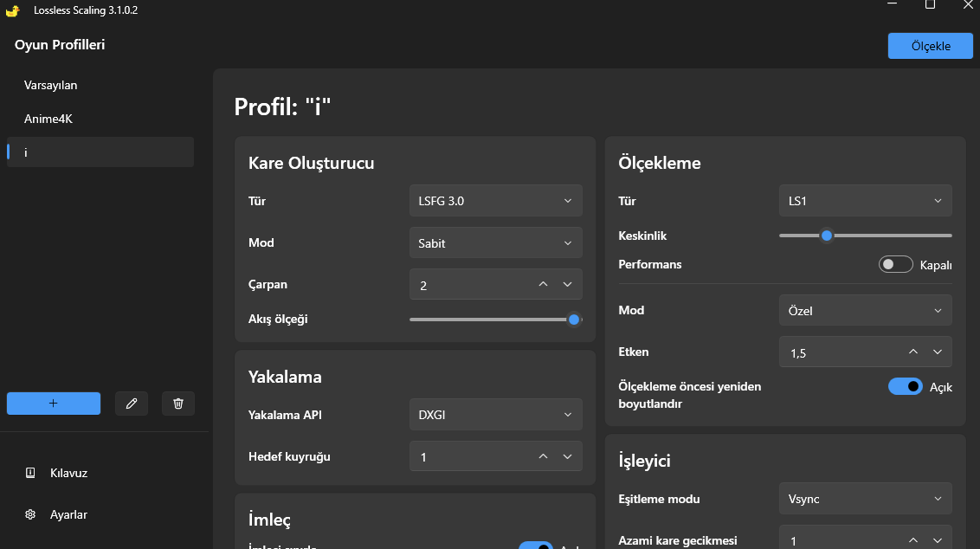Click the Lossless Scaling duck app icon
980x549 pixels.
coord(12,10)
